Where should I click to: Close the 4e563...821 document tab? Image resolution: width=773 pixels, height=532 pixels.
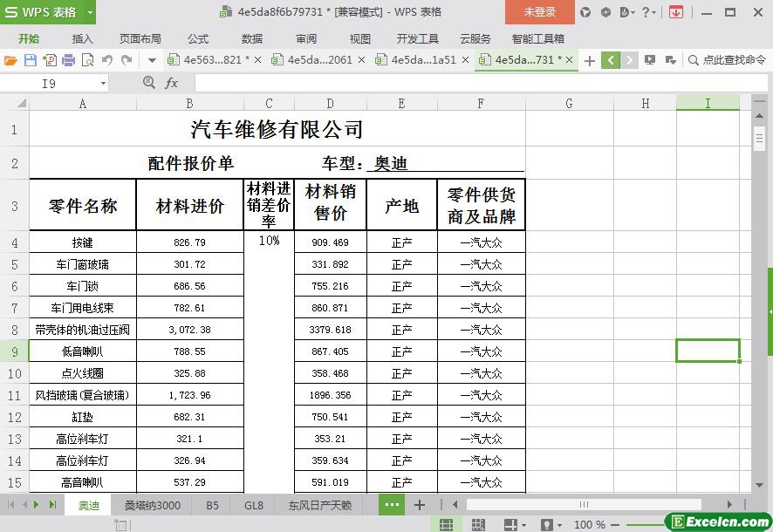tap(257, 60)
